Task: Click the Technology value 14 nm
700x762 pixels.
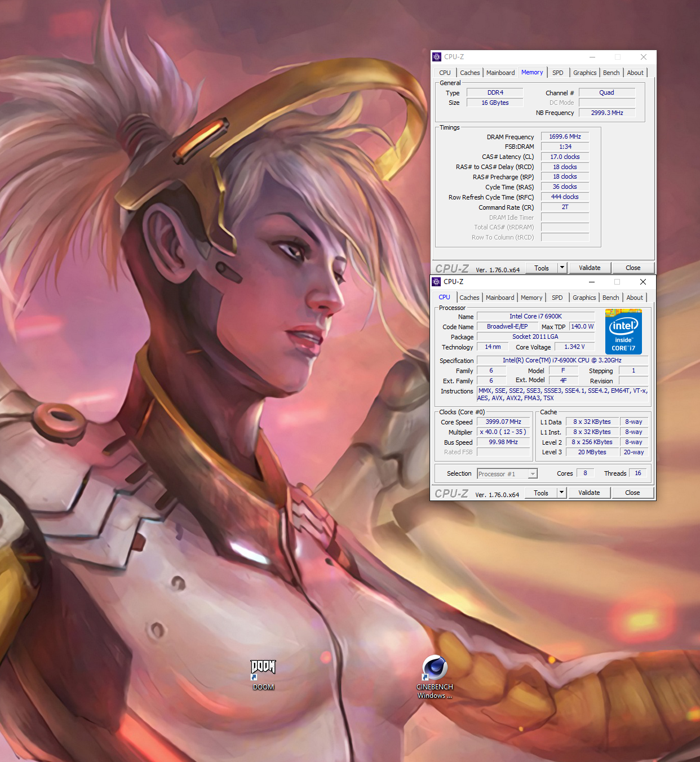Action: tap(493, 347)
